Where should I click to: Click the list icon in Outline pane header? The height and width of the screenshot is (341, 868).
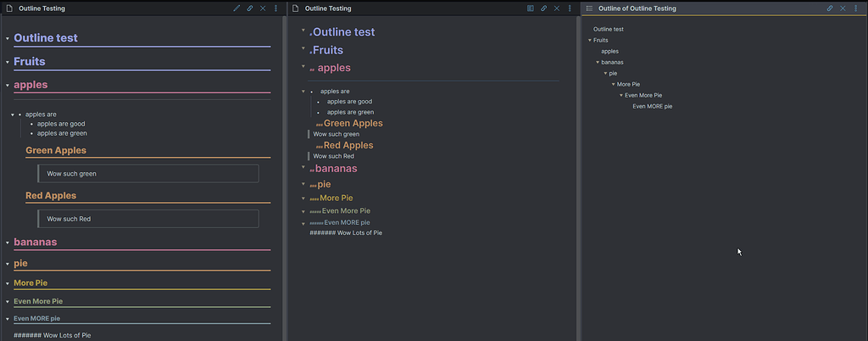[x=589, y=8]
